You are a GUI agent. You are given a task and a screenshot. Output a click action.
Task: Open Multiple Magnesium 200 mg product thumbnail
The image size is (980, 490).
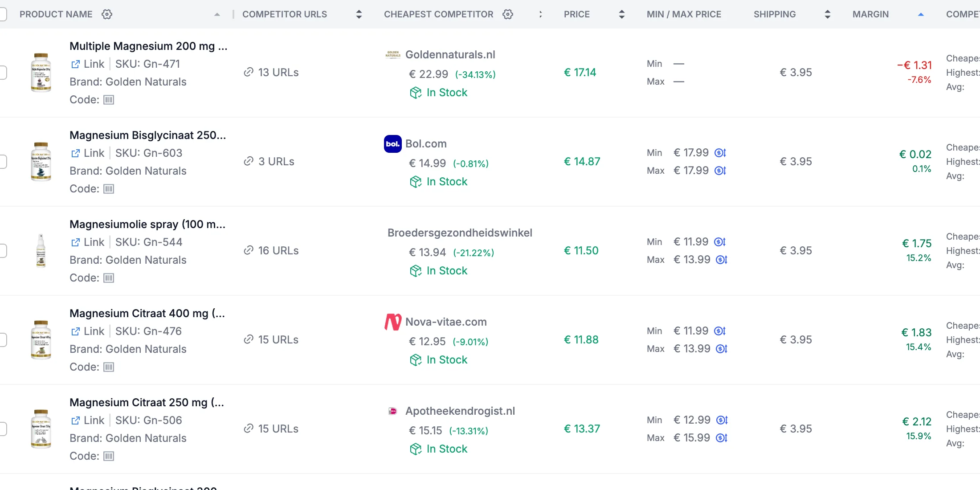click(x=41, y=72)
